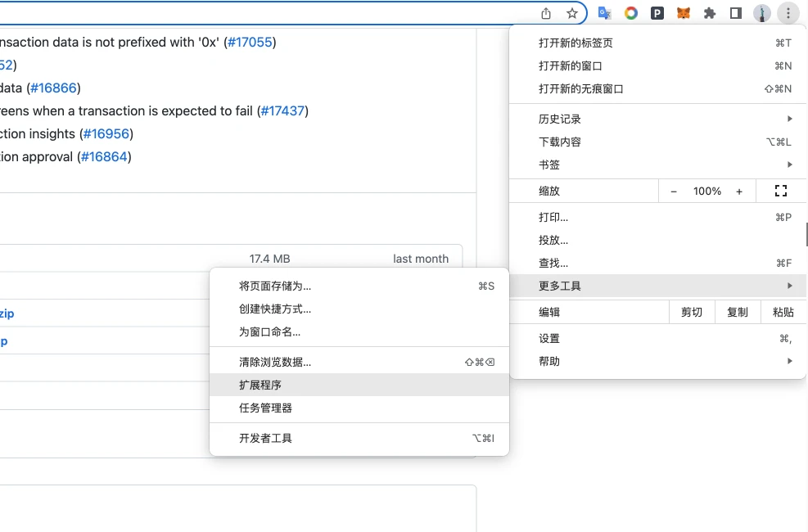Bookmark this page with the star icon
The height and width of the screenshot is (532, 808).
click(x=572, y=13)
